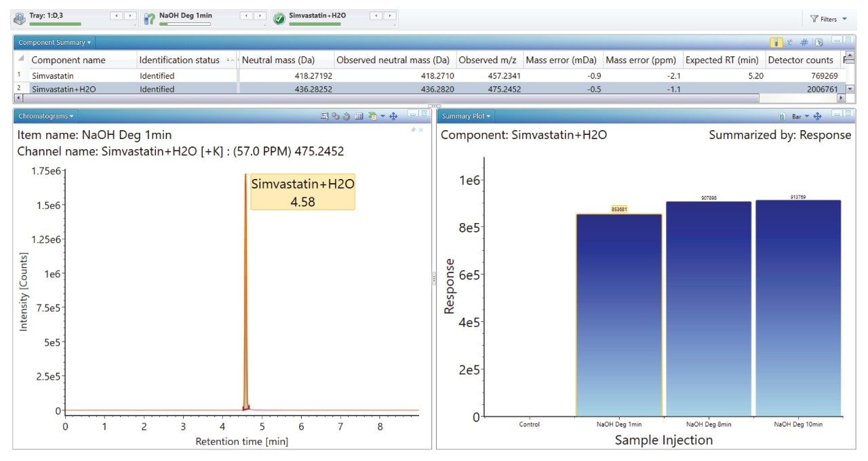Select the NaOH Deg 1min bar

618,315
